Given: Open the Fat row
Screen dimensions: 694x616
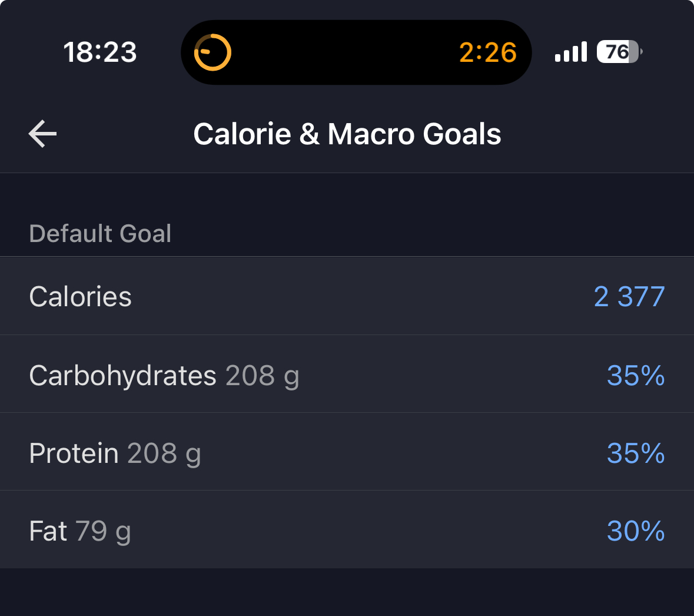Looking at the screenshot, I should 347,529.
